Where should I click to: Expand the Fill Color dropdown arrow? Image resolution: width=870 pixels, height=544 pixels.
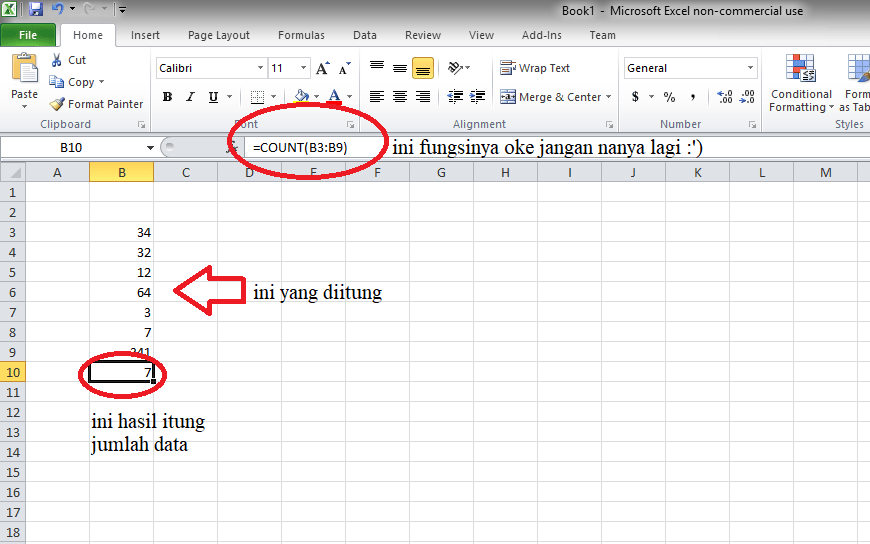(x=316, y=97)
